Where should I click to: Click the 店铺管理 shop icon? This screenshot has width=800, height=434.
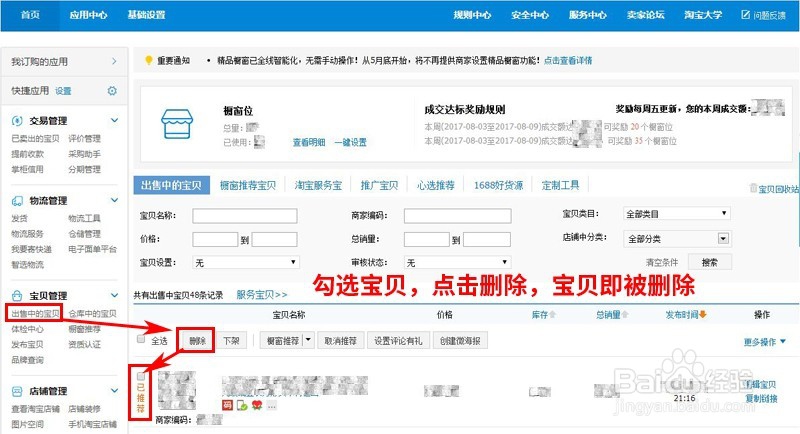click(x=17, y=391)
